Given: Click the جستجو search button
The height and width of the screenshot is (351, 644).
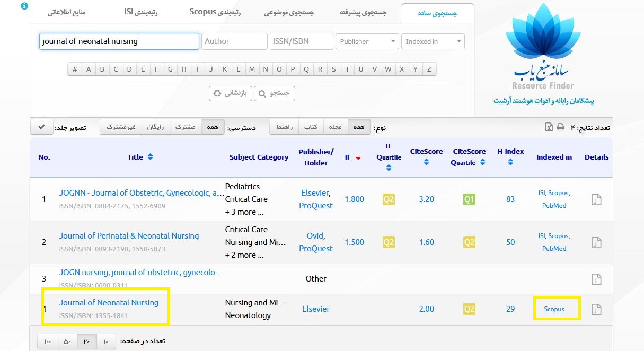Looking at the screenshot, I should tap(275, 93).
